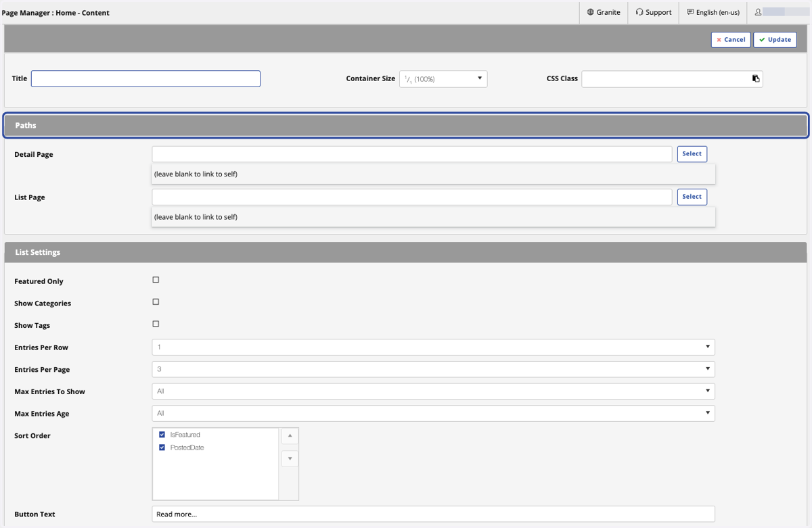The image size is (812, 528).
Task: Collapse the List Settings section header
Action: coord(406,252)
